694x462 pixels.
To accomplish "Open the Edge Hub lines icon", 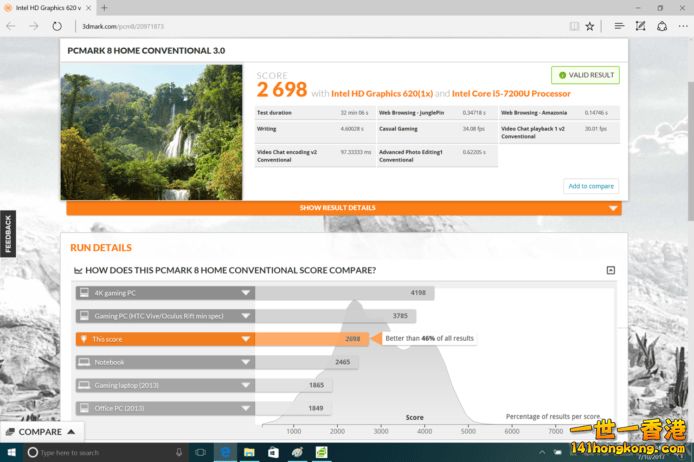I will [x=619, y=26].
